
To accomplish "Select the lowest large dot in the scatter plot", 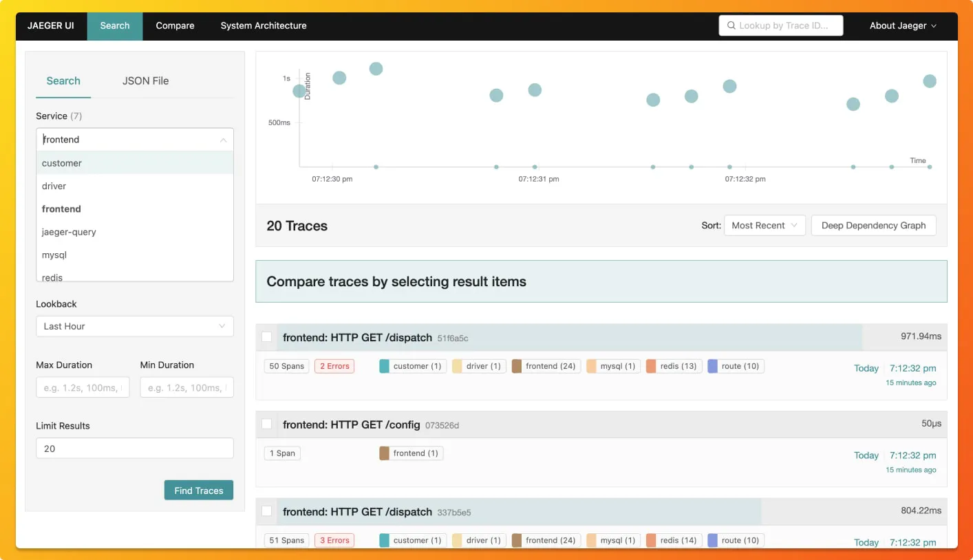I will pyautogui.click(x=853, y=104).
